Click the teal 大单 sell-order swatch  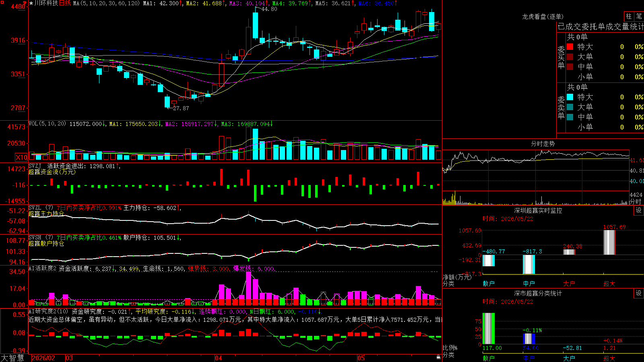(x=570, y=107)
